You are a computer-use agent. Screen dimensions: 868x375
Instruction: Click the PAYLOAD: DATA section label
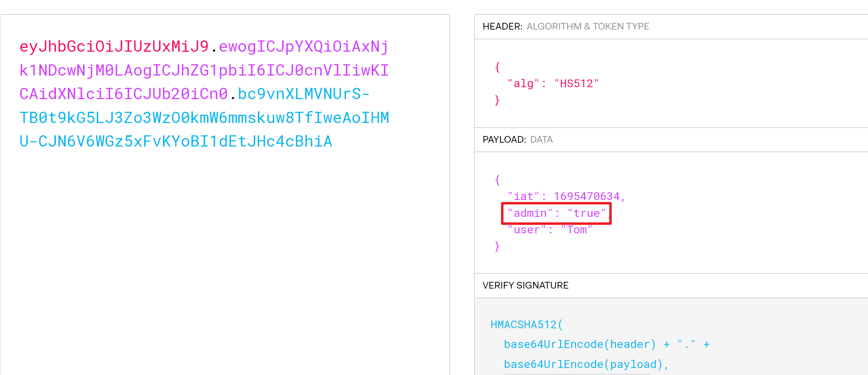[x=518, y=140]
